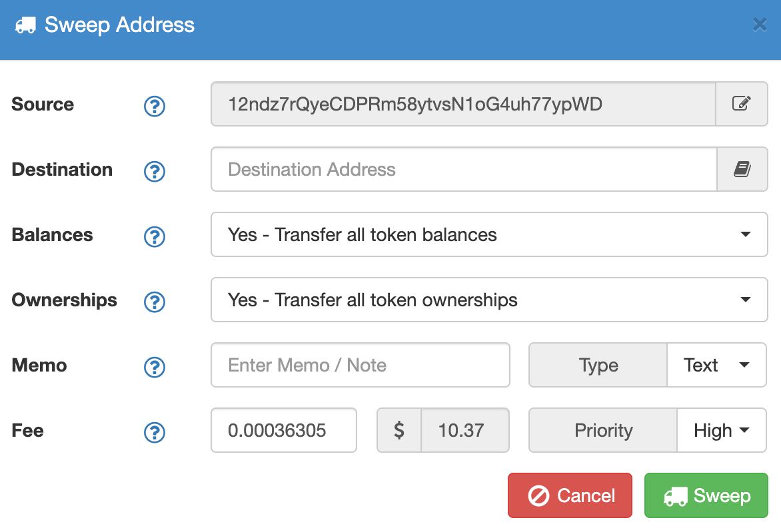Click the edit source address icon
Screen dimensions: 781x532
coord(741,103)
